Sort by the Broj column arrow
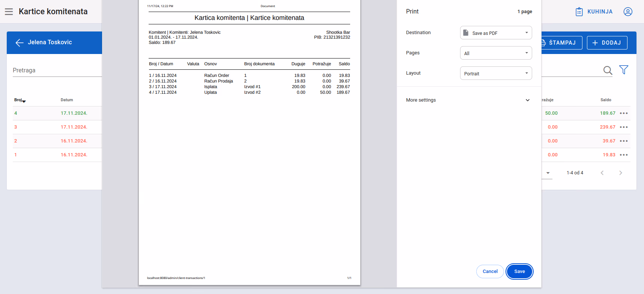 24,101
